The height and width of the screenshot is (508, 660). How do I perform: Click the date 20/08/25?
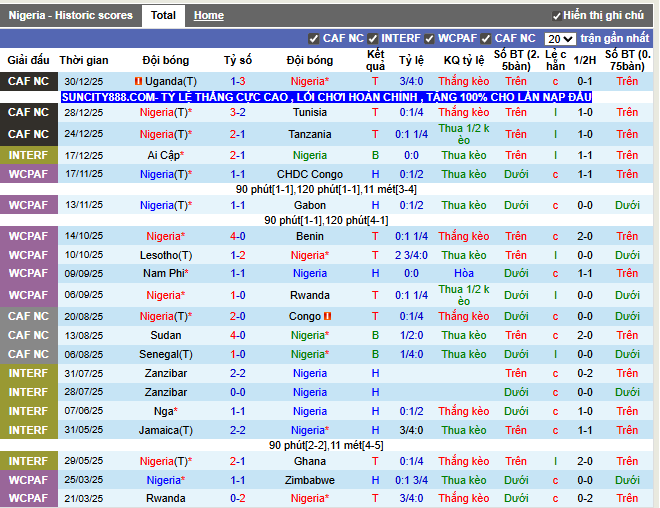[x=84, y=317]
